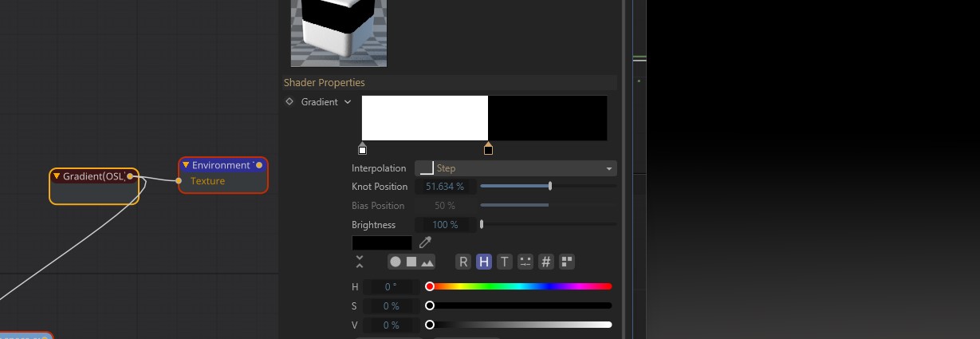
Task: Select the white gradient knot
Action: [x=363, y=149]
